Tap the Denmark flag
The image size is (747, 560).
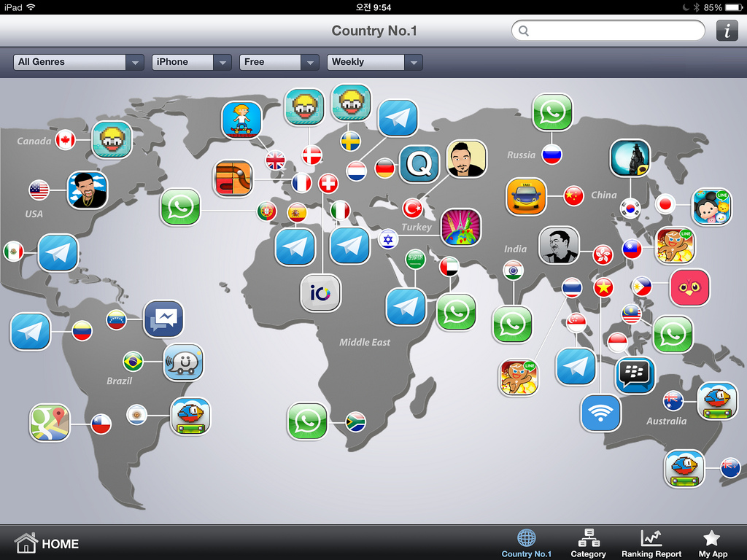tap(312, 155)
